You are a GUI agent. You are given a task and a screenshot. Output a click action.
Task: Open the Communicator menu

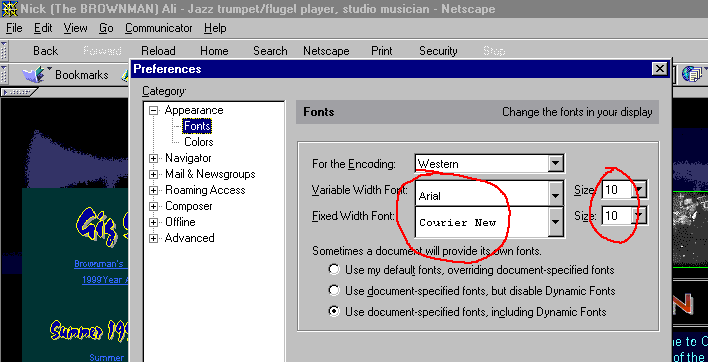tap(158, 28)
